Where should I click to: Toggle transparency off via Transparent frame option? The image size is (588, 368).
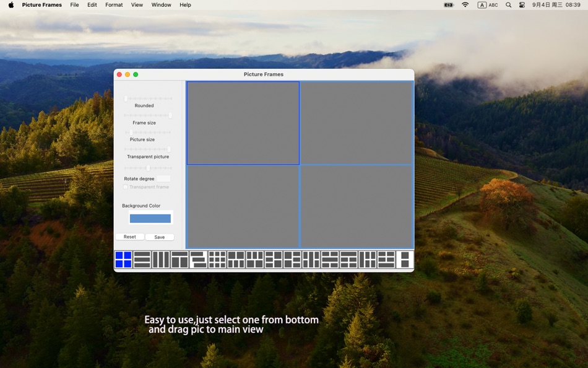[125, 186]
